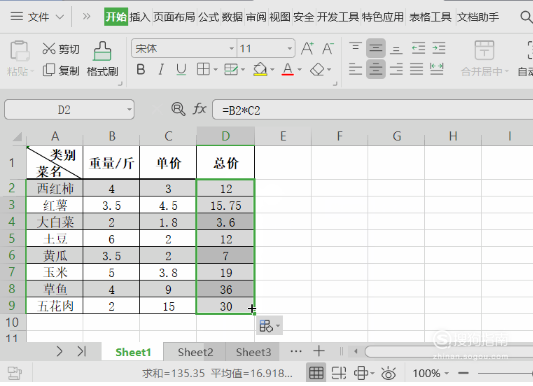Set horizontal right alignment
533x386 pixels.
click(396, 69)
